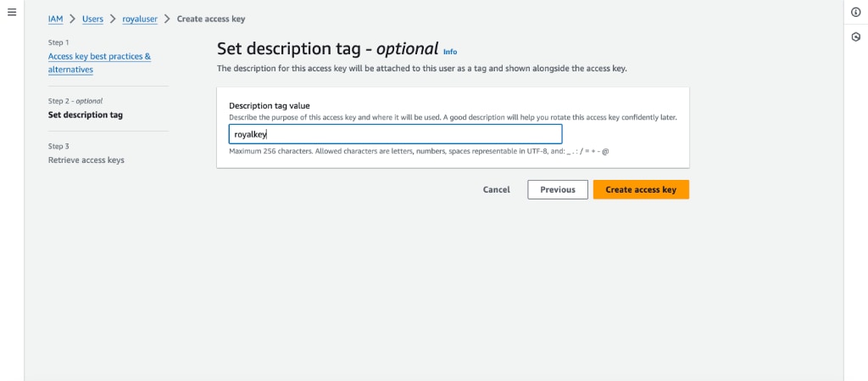The image size is (868, 381).
Task: Open Access key best practices & alternatives step
Action: tap(100, 63)
